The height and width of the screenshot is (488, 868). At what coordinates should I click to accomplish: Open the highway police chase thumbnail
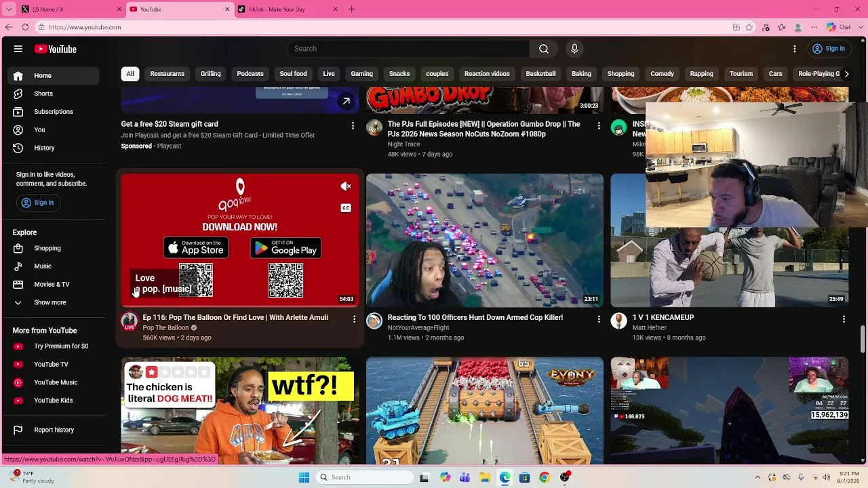click(x=485, y=240)
